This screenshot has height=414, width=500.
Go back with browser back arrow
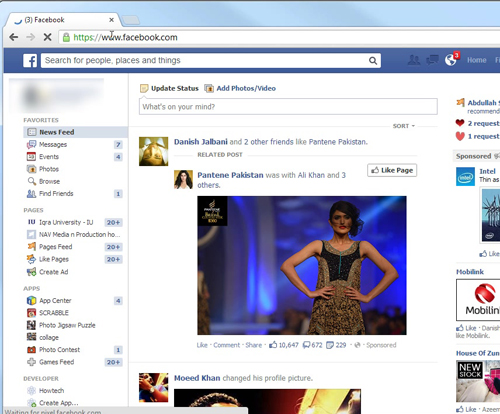14,37
